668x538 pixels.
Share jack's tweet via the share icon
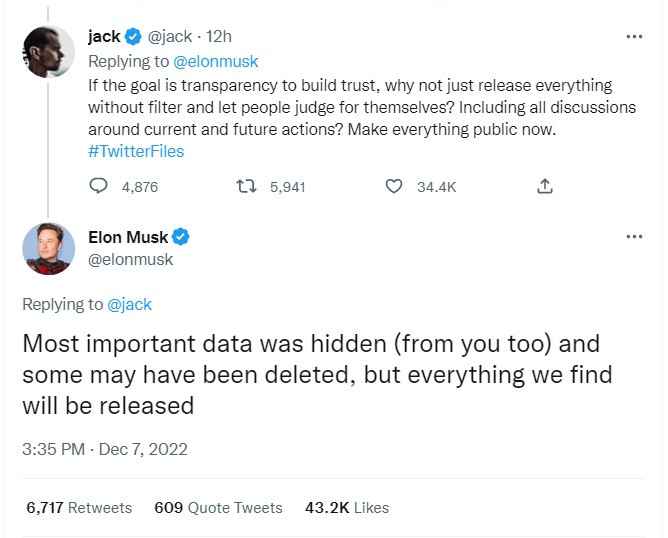tap(544, 186)
